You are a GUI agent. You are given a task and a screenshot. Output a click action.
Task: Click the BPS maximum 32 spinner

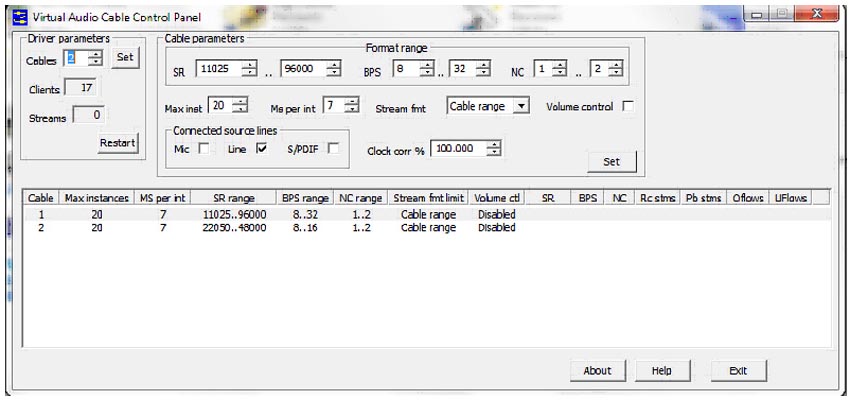(483, 69)
